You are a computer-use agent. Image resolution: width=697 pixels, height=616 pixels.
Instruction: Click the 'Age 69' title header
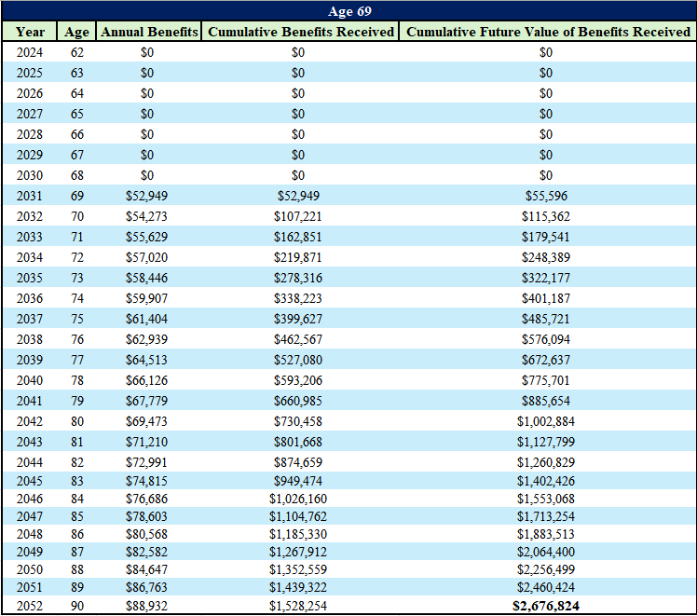point(349,11)
